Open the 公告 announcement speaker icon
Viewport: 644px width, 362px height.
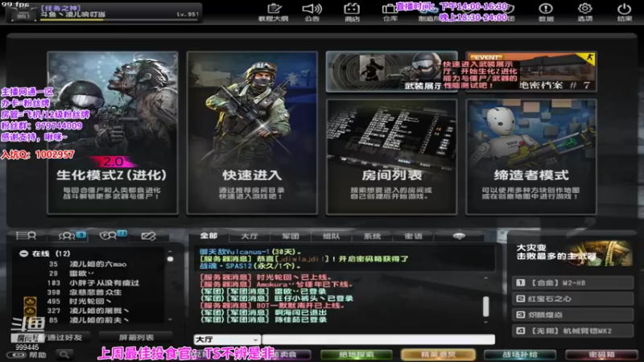(x=312, y=12)
